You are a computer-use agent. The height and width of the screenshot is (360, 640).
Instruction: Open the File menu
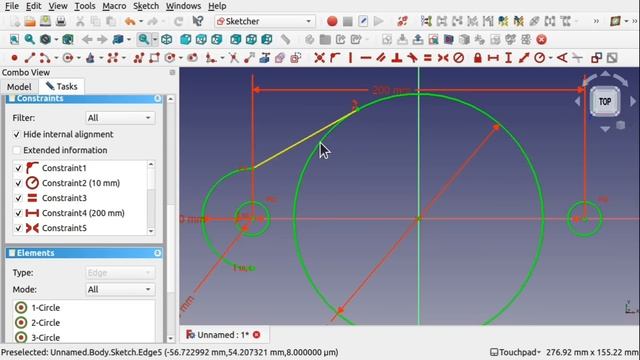point(12,6)
